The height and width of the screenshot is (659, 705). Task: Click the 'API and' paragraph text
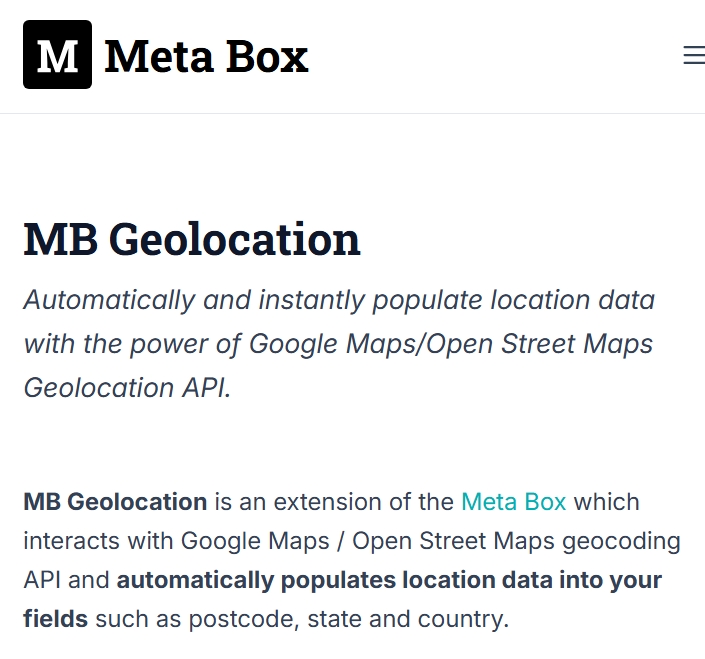tap(66, 580)
